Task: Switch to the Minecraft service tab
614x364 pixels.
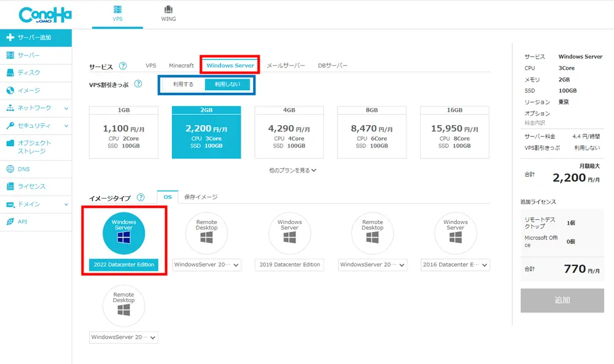Action: (x=181, y=66)
